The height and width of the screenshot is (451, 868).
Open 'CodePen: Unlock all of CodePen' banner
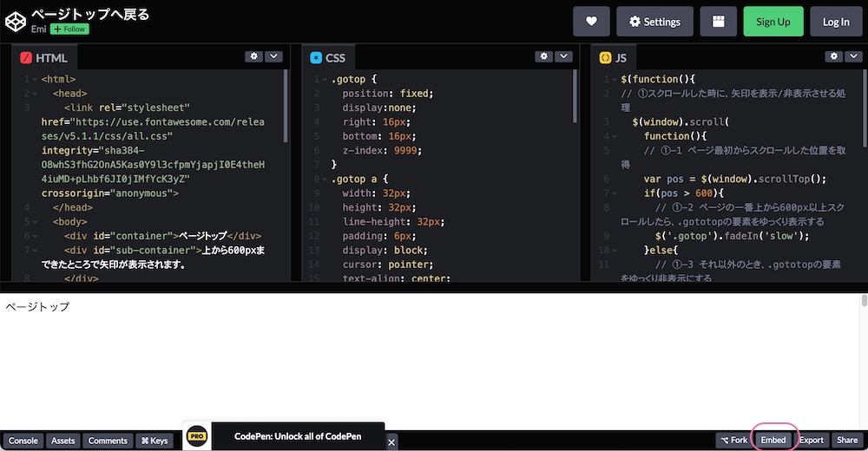click(298, 436)
